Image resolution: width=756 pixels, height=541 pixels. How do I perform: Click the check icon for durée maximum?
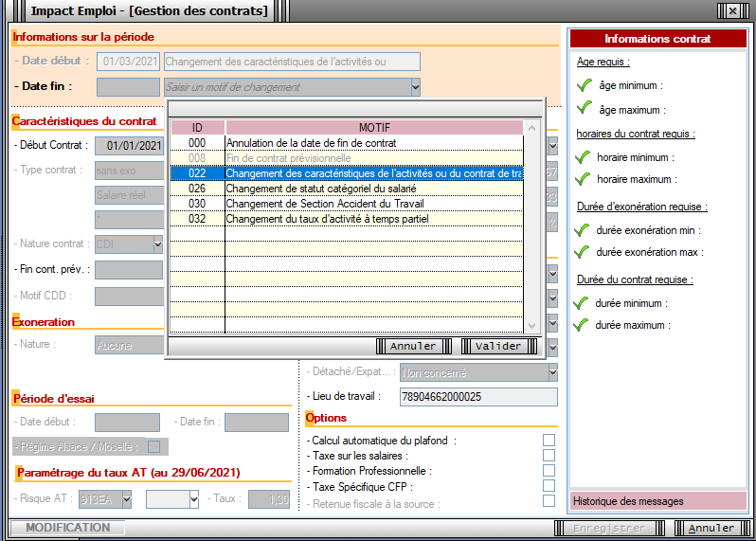pos(581,324)
